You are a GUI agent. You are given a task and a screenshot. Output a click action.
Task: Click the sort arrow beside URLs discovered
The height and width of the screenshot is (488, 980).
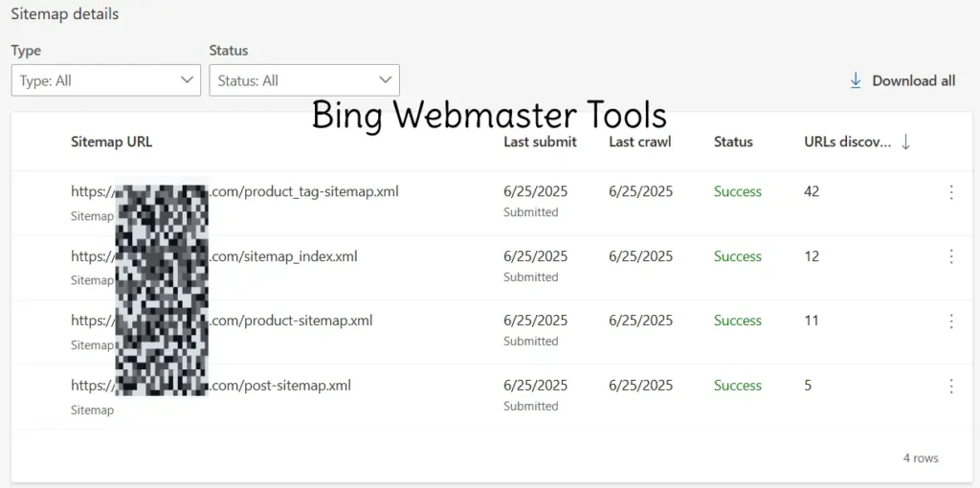pyautogui.click(x=905, y=143)
